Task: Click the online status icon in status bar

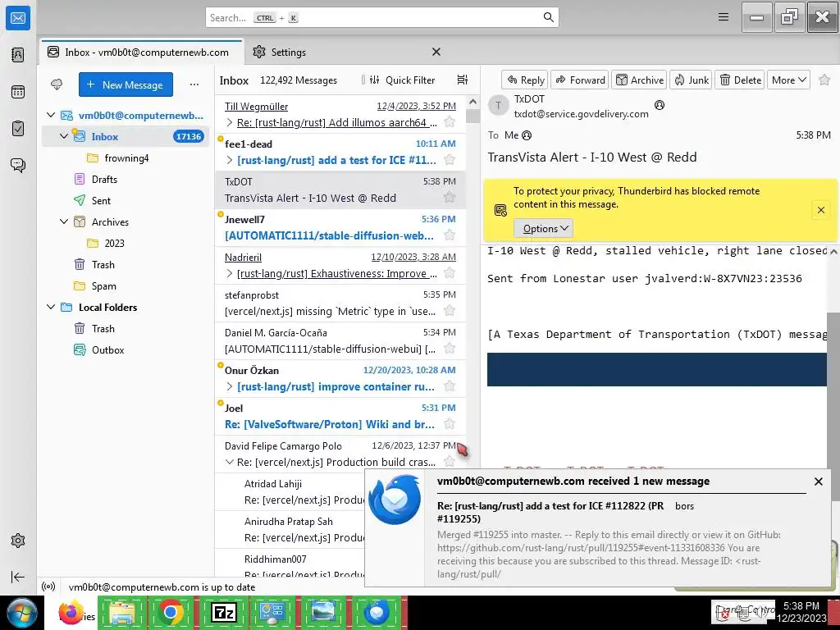Action: (48, 587)
